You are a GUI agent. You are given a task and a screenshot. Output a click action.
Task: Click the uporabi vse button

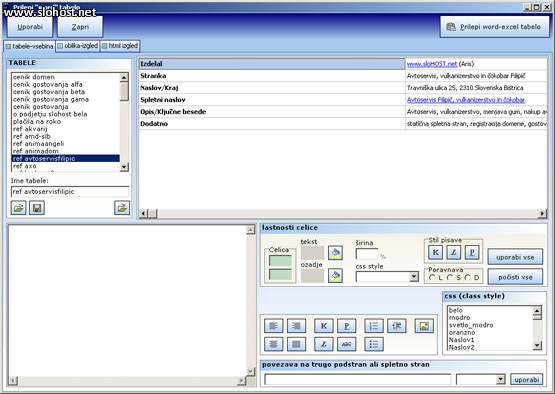(515, 257)
